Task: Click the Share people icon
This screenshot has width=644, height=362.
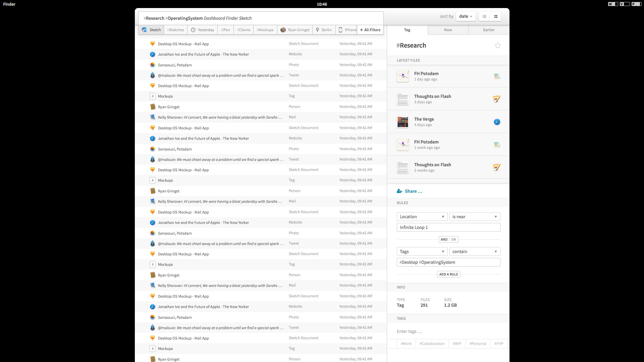Action: click(399, 191)
